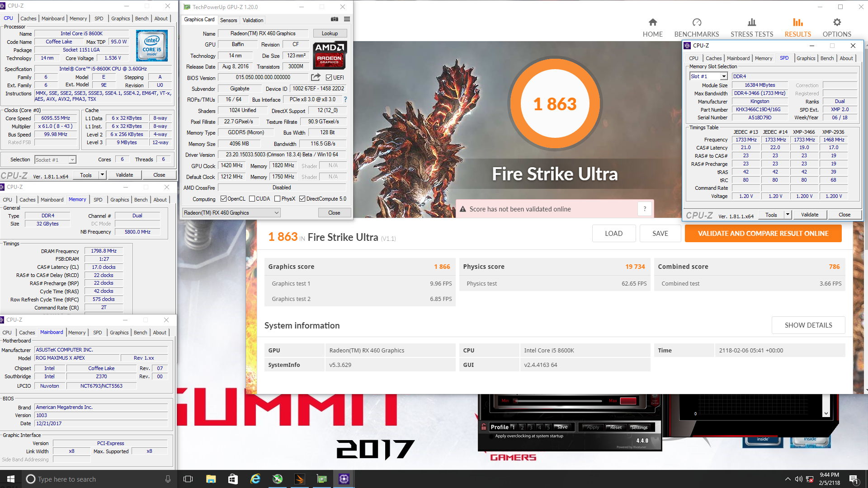Open File Explorer from the taskbar
Screen dimensions: 868x488
click(211, 479)
